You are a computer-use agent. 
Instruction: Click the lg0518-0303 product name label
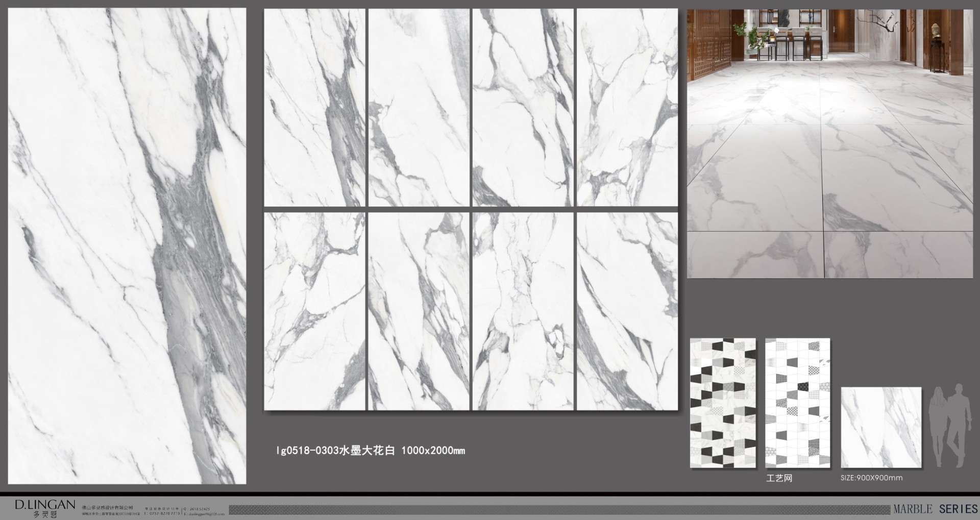point(371,451)
